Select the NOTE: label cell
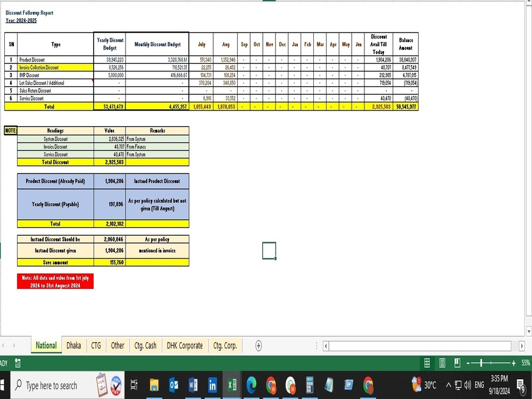The width and height of the screenshot is (532, 399). pyautogui.click(x=11, y=131)
